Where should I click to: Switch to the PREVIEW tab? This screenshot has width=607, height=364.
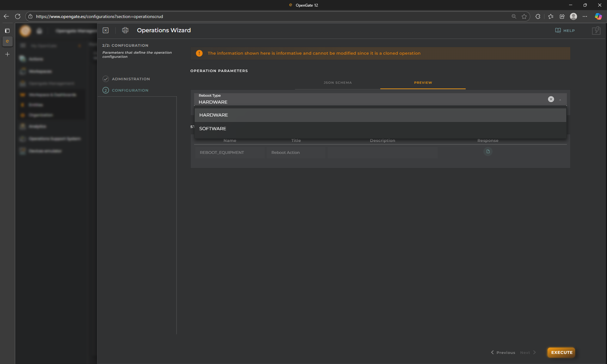(423, 83)
